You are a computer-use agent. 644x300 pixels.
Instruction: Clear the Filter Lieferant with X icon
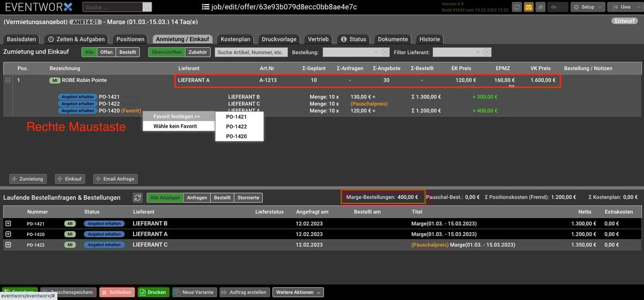coord(486,52)
